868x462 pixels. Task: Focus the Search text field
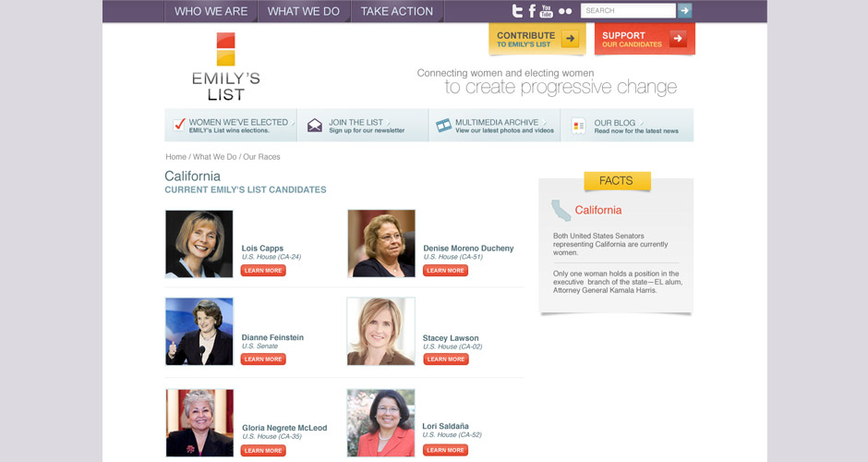(x=628, y=10)
